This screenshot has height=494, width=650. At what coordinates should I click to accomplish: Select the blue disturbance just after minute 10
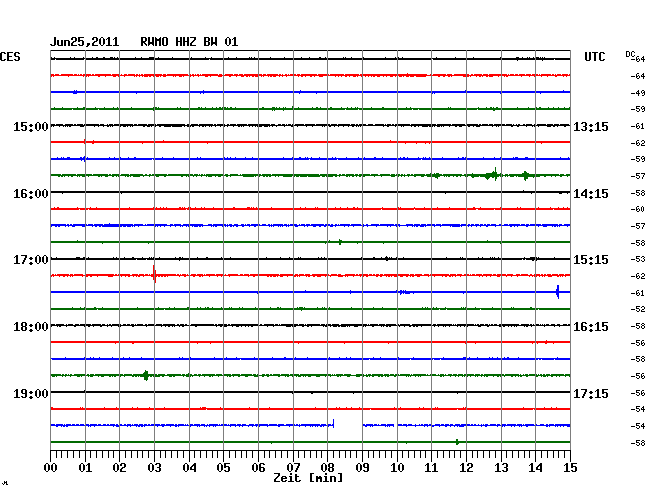click(x=405, y=292)
